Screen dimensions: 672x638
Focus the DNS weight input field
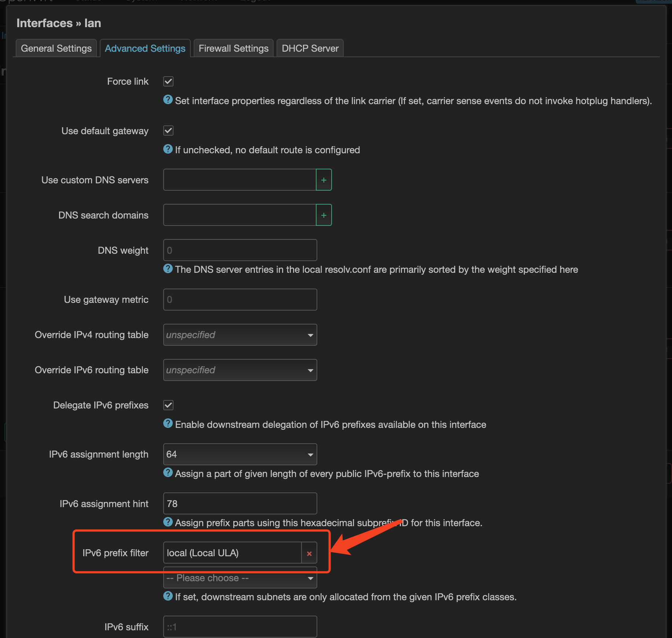(240, 250)
